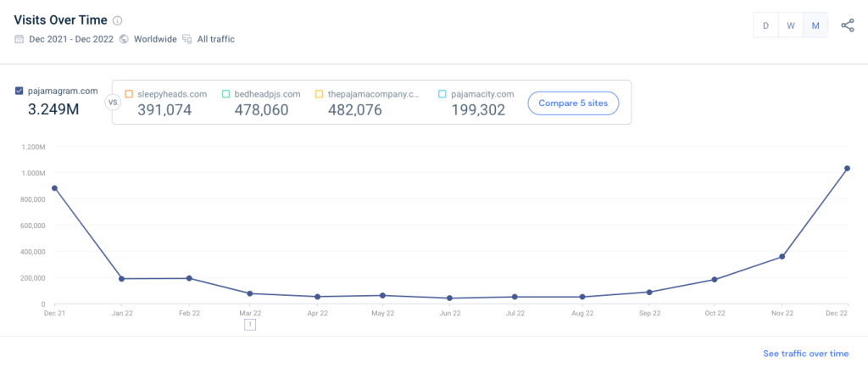Toggle the pajamacity.com checkbox
This screenshot has height=368, width=868.
[x=443, y=94]
